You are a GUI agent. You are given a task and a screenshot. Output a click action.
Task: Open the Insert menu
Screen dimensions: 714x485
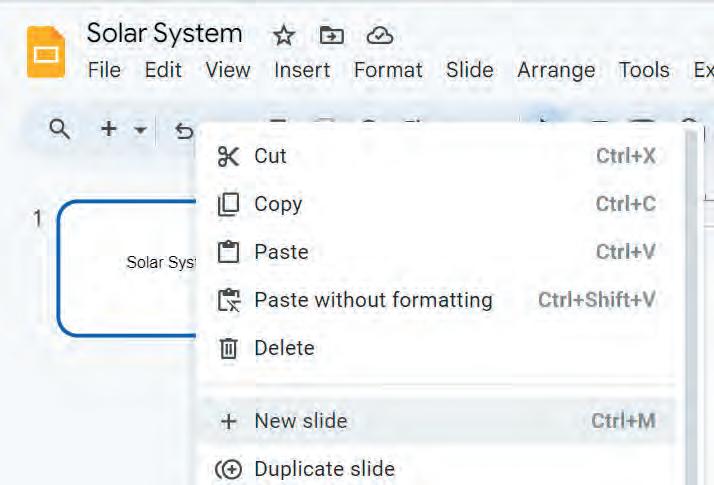coord(302,70)
